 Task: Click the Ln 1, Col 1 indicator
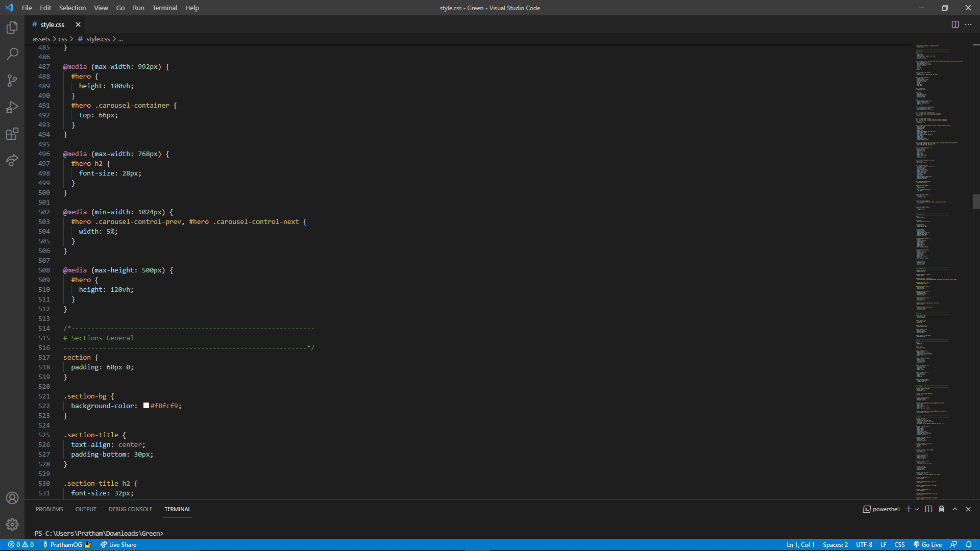pyautogui.click(x=800, y=545)
